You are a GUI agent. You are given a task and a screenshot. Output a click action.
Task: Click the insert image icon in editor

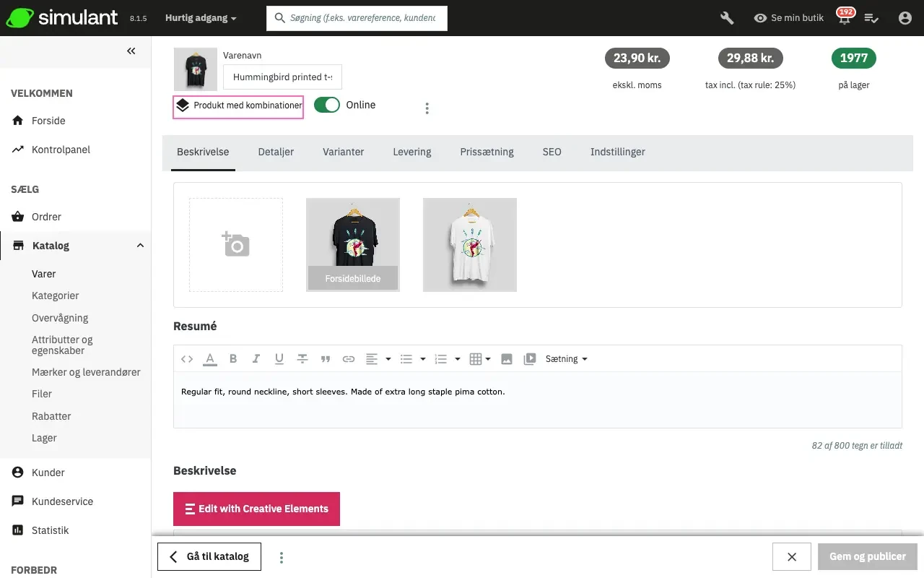point(507,359)
